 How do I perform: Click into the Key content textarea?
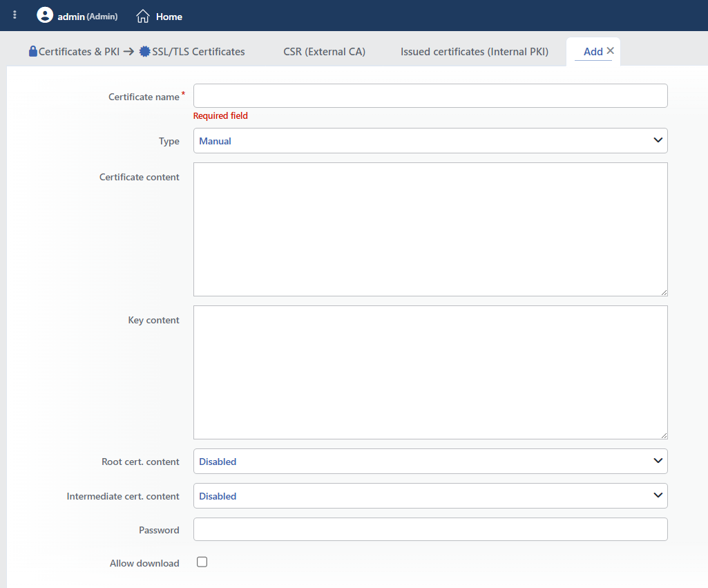click(x=430, y=372)
